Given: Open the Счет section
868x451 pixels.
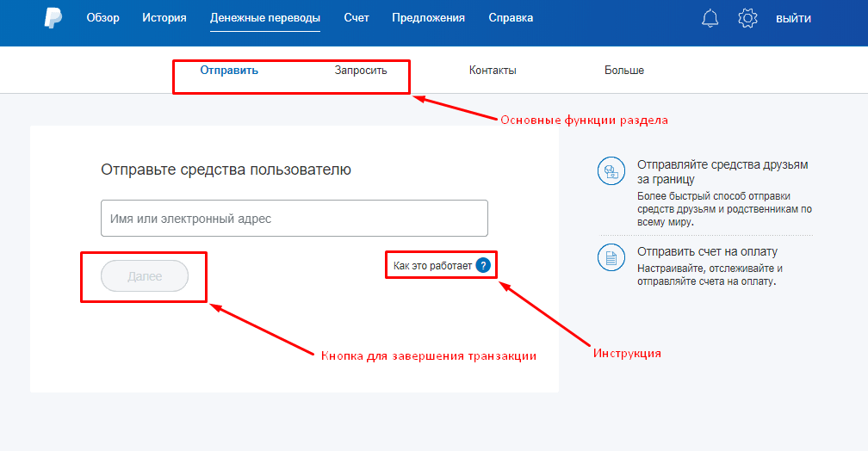Looking at the screenshot, I should pyautogui.click(x=356, y=18).
